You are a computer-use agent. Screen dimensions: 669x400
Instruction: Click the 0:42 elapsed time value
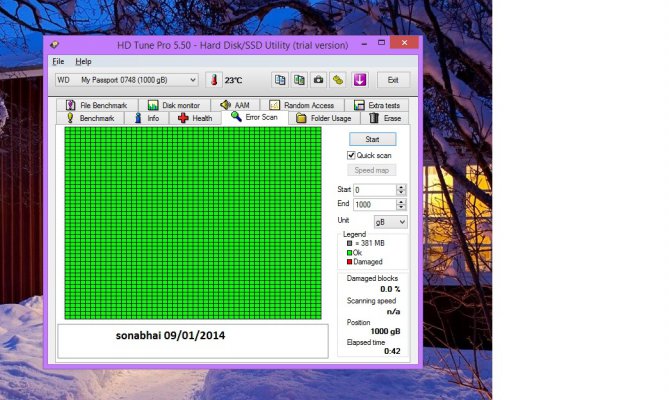(392, 351)
